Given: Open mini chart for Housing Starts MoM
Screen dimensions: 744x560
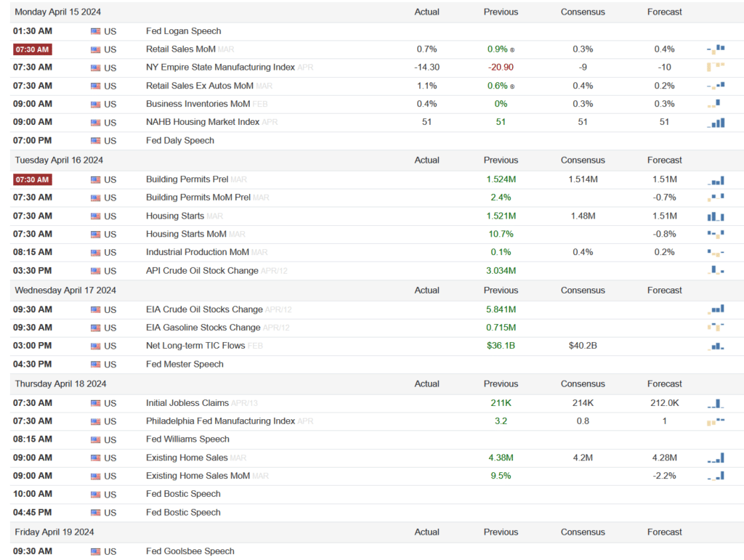Looking at the screenshot, I should [716, 234].
